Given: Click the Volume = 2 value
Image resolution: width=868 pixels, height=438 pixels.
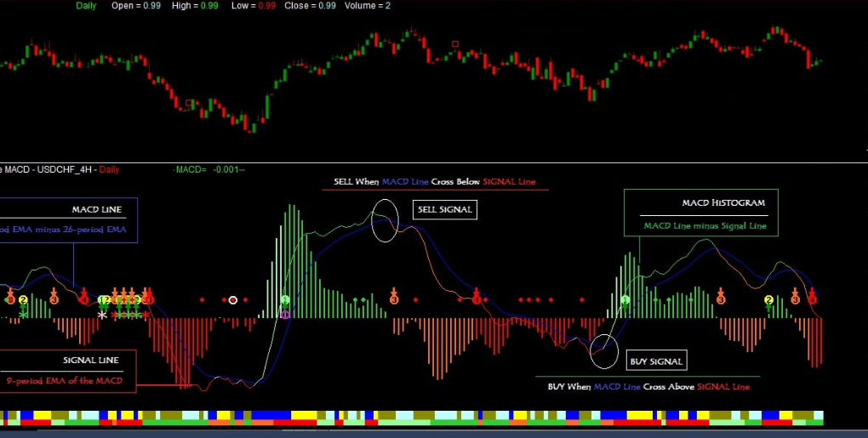Looking at the screenshot, I should coord(367,6).
